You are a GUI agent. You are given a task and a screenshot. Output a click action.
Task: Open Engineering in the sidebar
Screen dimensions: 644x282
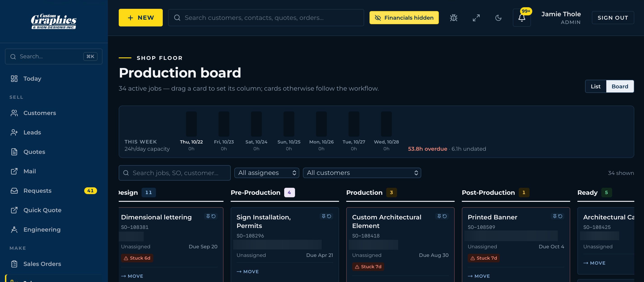53,230
